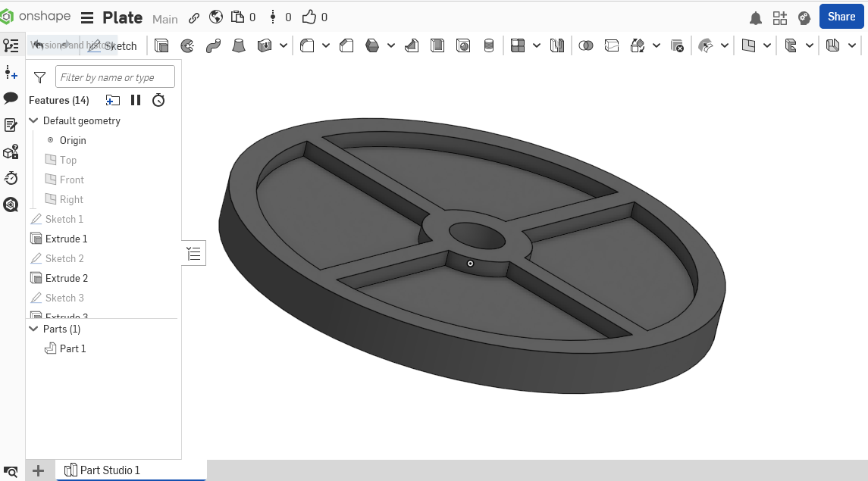Click the Share button
The height and width of the screenshot is (481, 868).
coord(841,16)
